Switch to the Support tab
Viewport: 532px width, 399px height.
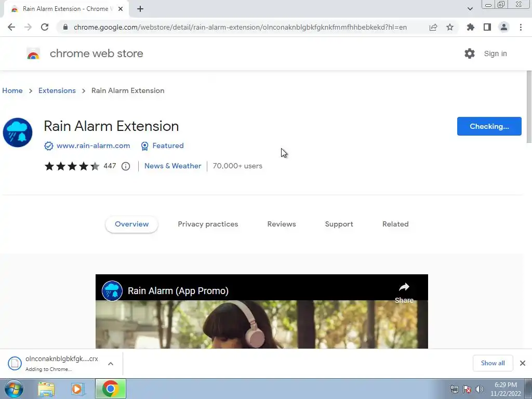click(339, 224)
